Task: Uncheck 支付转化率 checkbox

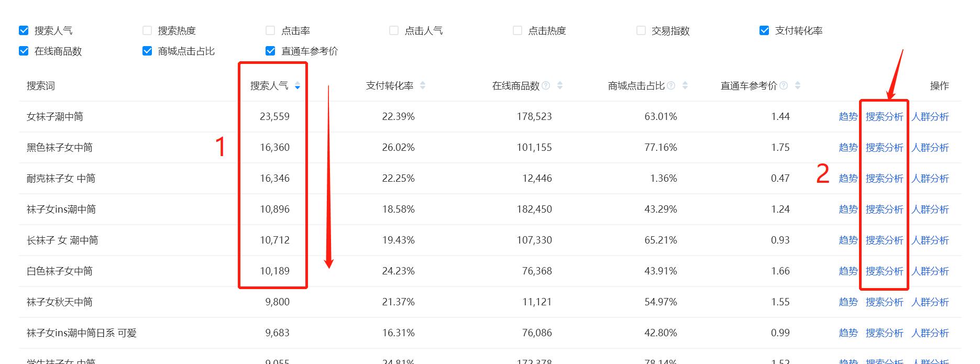Action: (x=764, y=30)
